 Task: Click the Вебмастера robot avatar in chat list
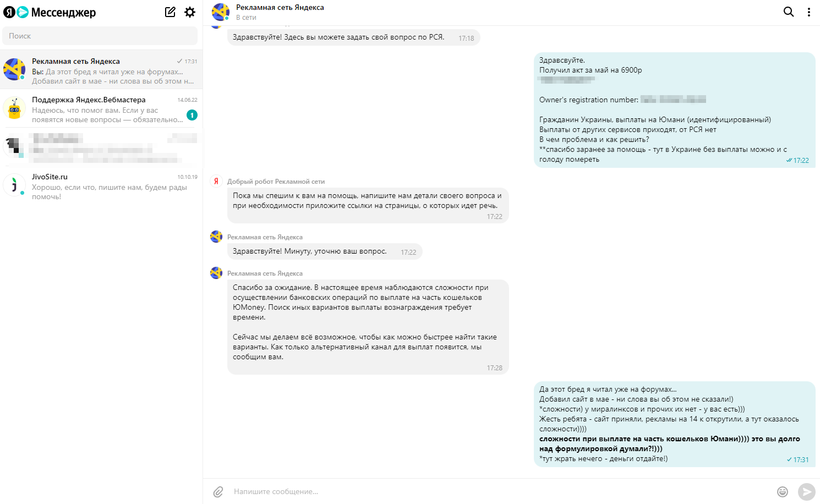tap(14, 108)
